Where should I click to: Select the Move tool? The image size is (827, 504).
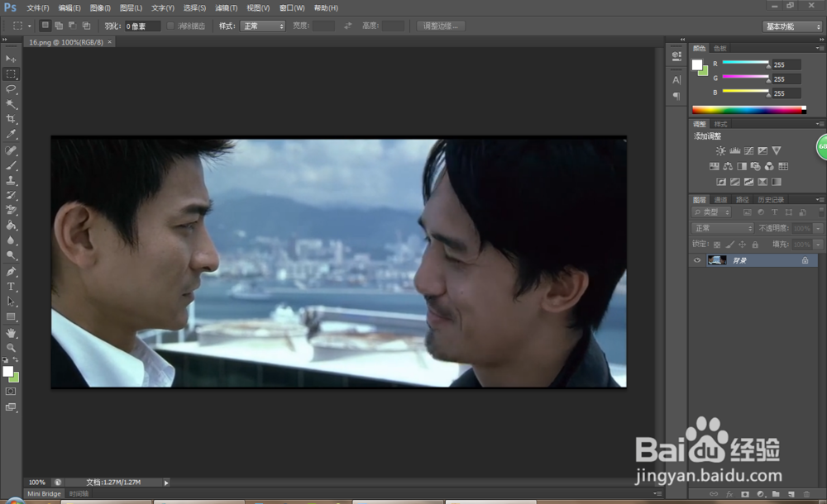pyautogui.click(x=11, y=59)
